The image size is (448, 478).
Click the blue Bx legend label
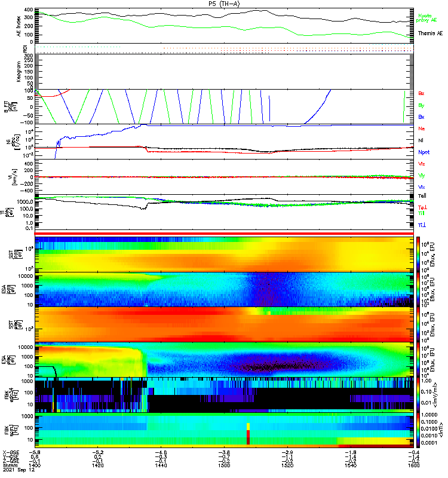[421, 117]
